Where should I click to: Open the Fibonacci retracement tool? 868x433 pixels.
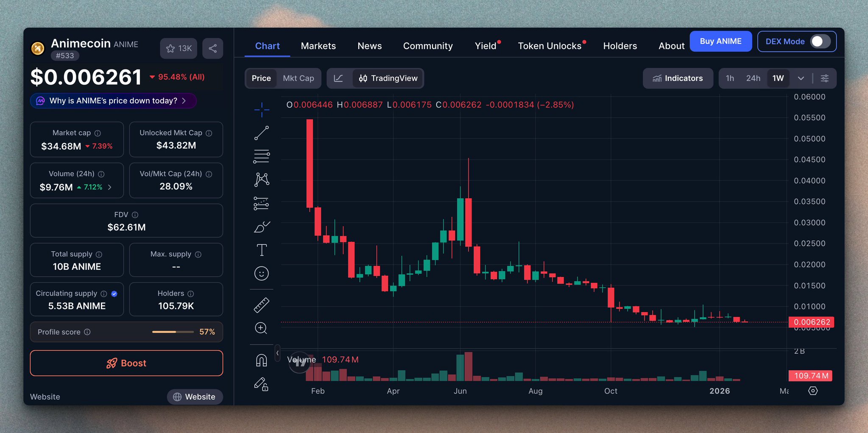pos(262,156)
